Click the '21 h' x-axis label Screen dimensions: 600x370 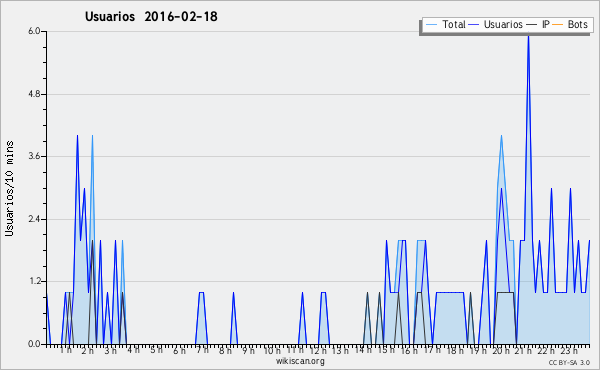pos(523,351)
